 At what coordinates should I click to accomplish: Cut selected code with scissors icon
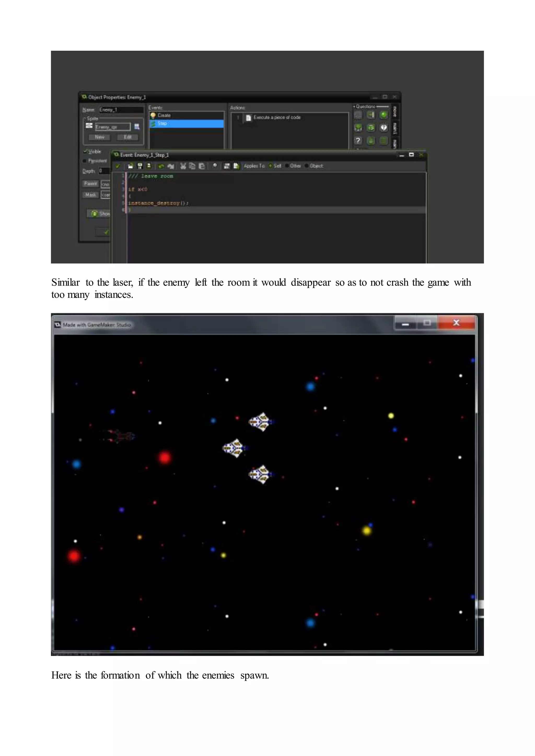pyautogui.click(x=183, y=166)
